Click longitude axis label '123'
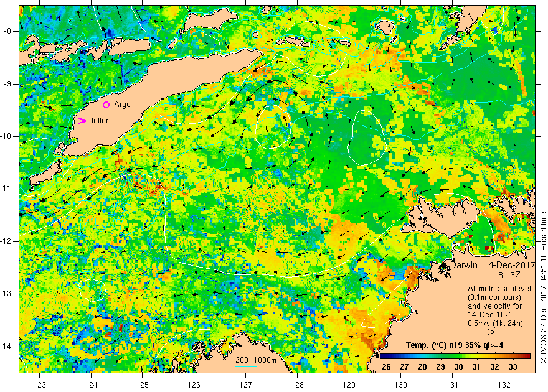Screen dimensions: 548x392 point(39,385)
